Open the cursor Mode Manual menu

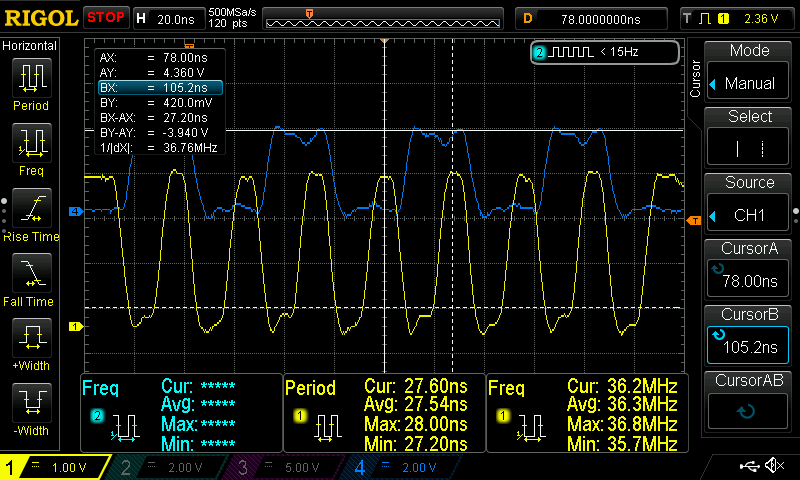click(x=749, y=72)
